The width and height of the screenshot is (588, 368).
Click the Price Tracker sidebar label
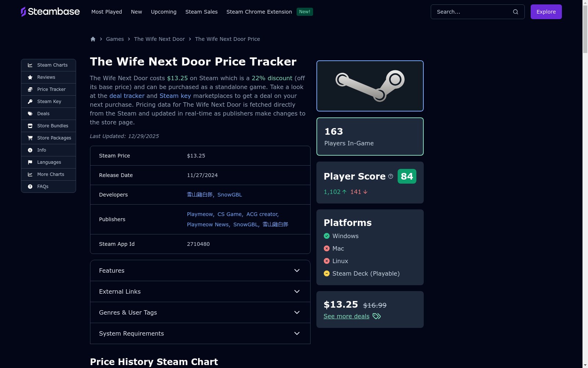[x=51, y=89]
